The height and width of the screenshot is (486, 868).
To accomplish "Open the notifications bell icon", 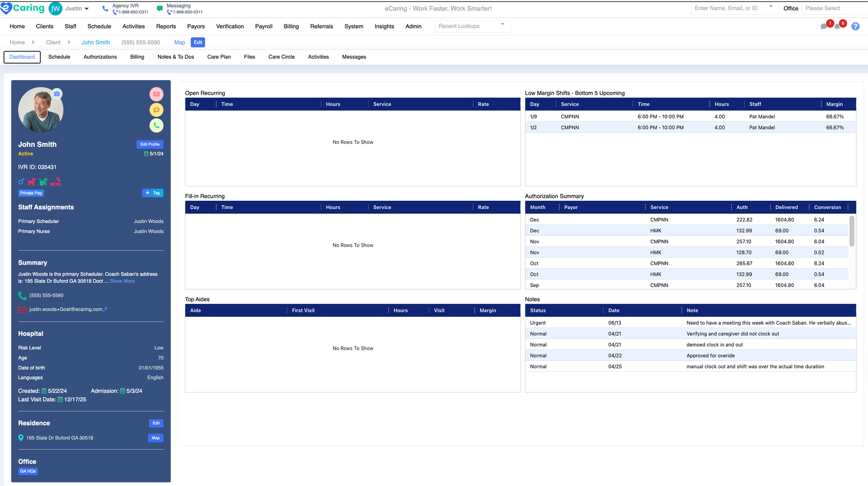I will pyautogui.click(x=837, y=26).
